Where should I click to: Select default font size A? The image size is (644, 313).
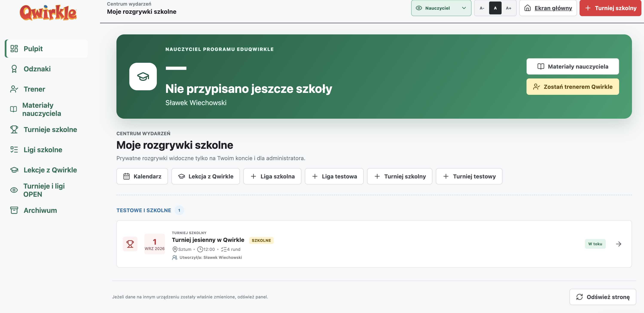click(495, 8)
